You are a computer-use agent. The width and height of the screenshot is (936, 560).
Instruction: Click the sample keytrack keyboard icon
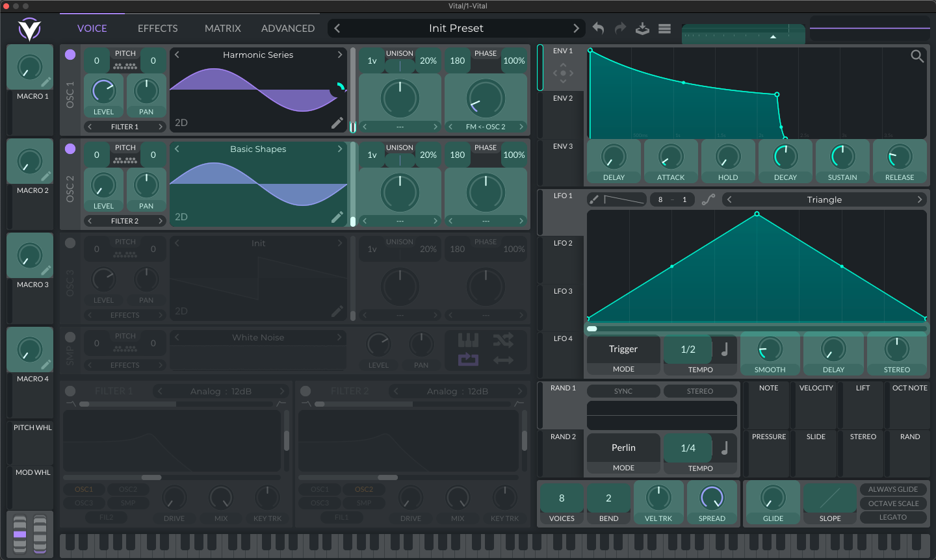click(x=468, y=340)
